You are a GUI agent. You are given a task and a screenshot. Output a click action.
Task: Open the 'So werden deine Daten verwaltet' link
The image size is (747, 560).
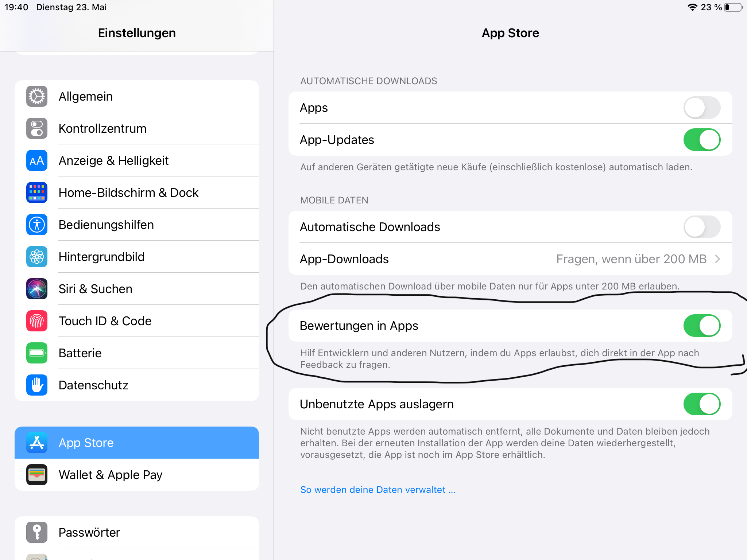(378, 490)
